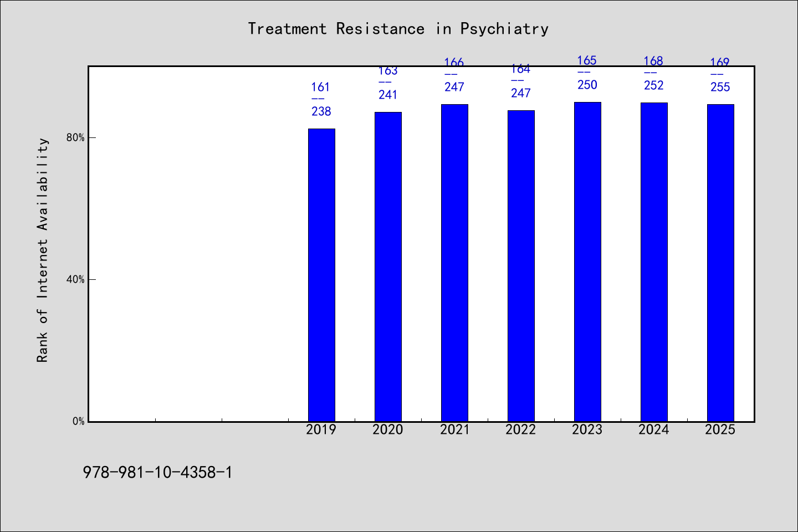
Task: Click the 2023 x-axis label
Action: pyautogui.click(x=587, y=429)
